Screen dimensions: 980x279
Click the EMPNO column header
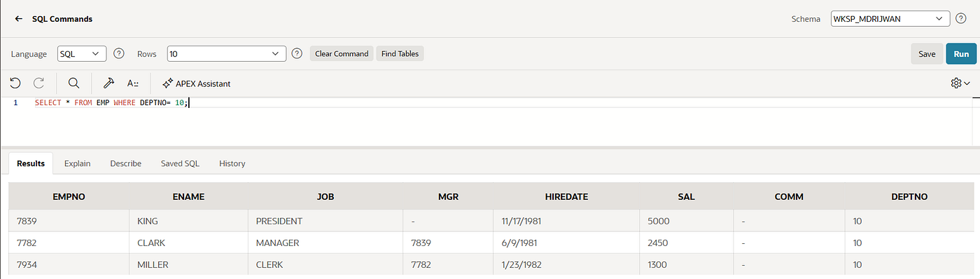pos(69,196)
